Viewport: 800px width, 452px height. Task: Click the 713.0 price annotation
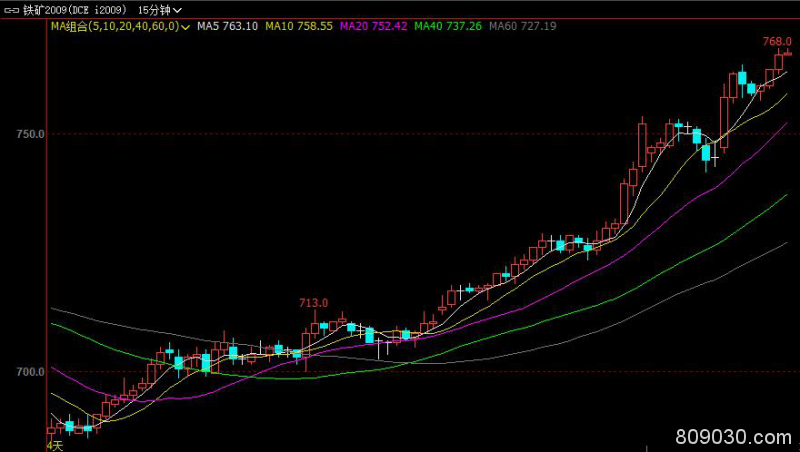click(314, 302)
